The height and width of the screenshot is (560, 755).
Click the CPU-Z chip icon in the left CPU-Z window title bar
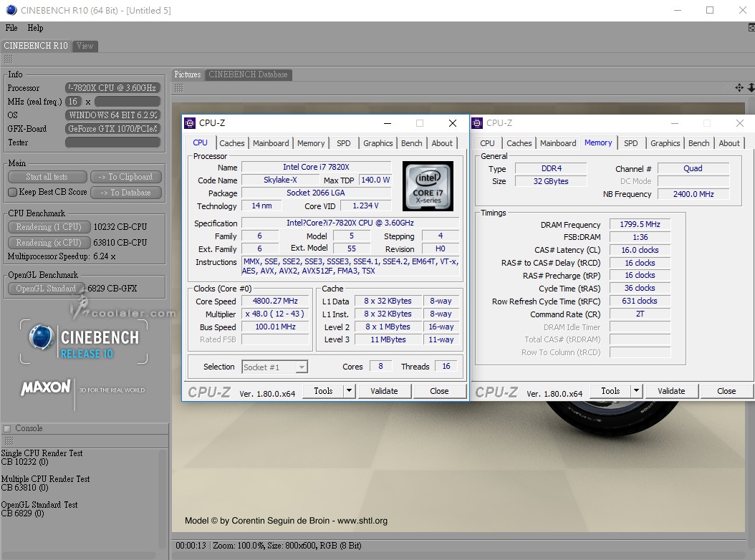tap(190, 123)
